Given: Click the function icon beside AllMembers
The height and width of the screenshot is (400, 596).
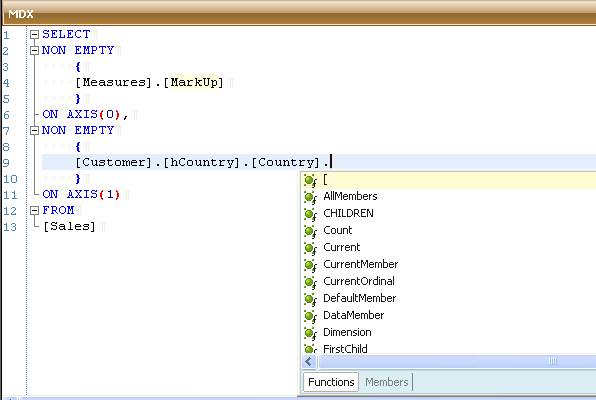Looking at the screenshot, I should (x=310, y=197).
